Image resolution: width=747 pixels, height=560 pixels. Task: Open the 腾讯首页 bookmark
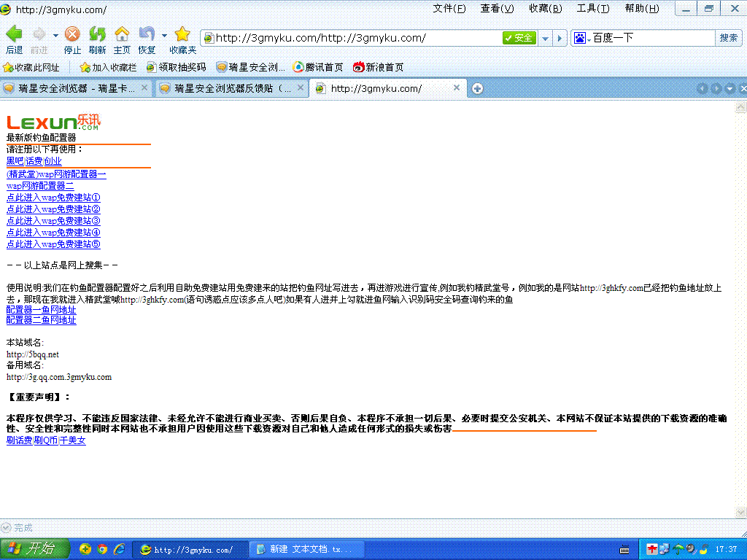click(x=318, y=68)
